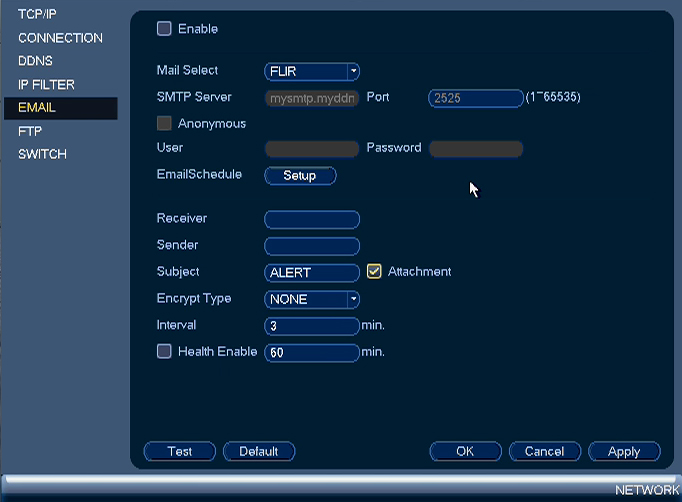Restore settings with the Default button
Image resolution: width=682 pixels, height=502 pixels.
pyautogui.click(x=259, y=452)
